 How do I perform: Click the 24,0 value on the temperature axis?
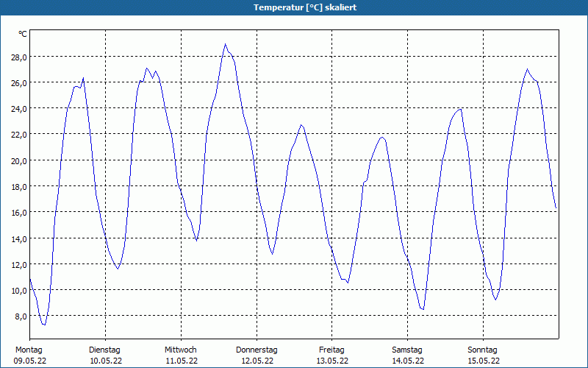point(18,108)
